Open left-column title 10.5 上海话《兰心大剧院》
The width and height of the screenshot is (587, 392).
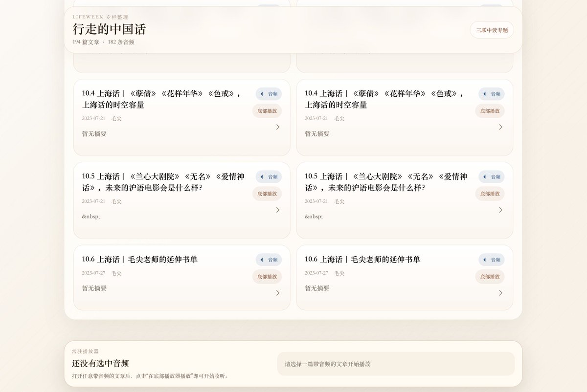tap(163, 182)
